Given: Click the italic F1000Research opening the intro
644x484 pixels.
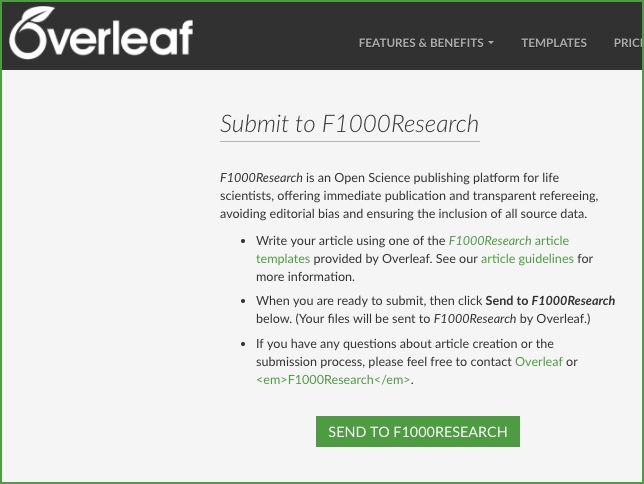Looking at the screenshot, I should click(261, 177).
